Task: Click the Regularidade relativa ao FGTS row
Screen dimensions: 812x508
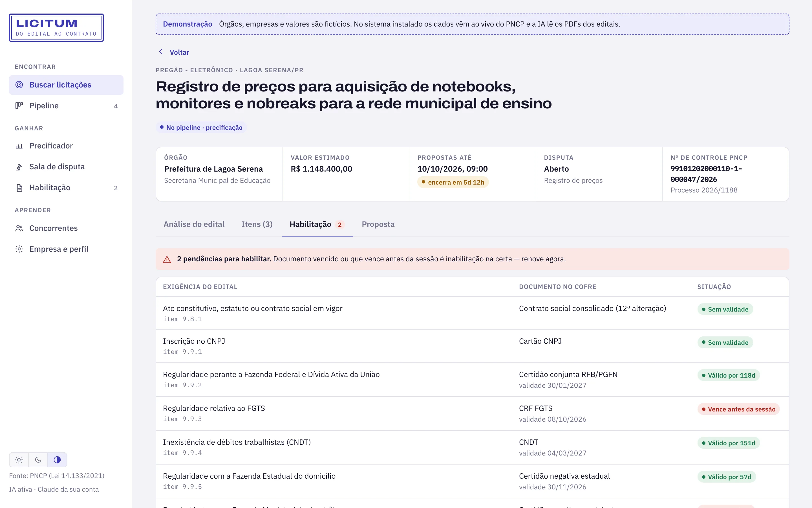Action: click(473, 413)
